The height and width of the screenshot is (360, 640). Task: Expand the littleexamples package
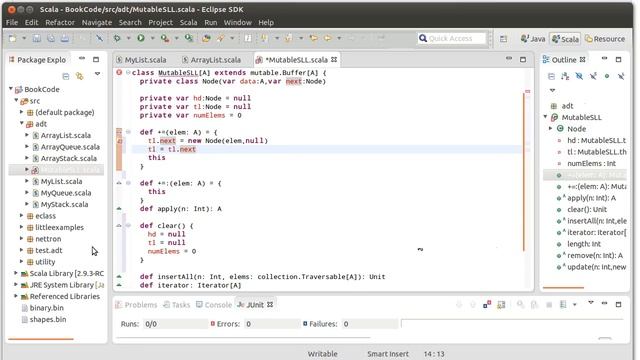(x=22, y=227)
